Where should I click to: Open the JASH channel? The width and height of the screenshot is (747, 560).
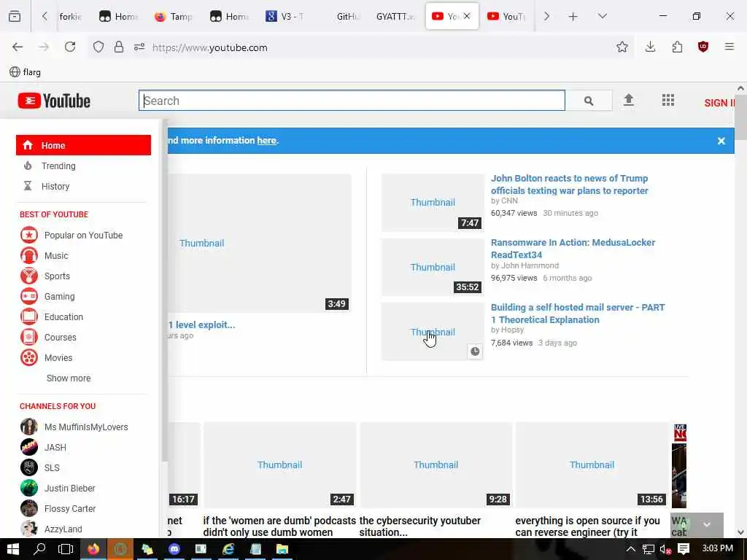pyautogui.click(x=55, y=448)
